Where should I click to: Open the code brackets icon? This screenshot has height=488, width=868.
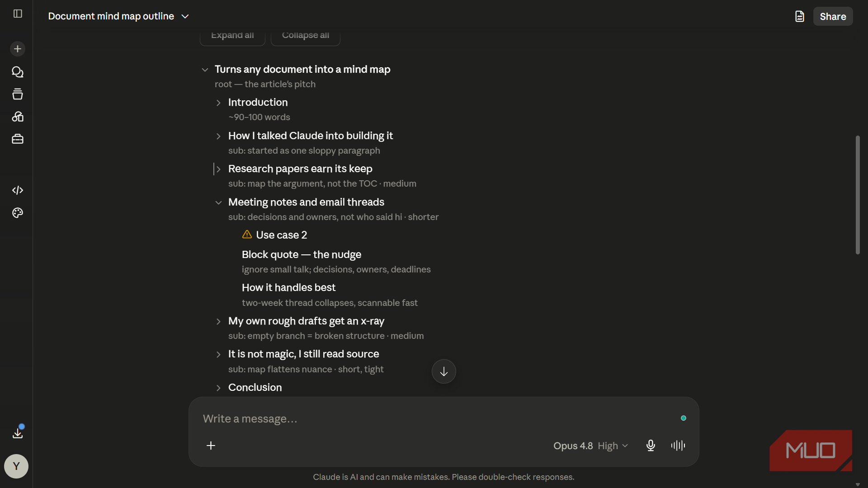coord(18,190)
